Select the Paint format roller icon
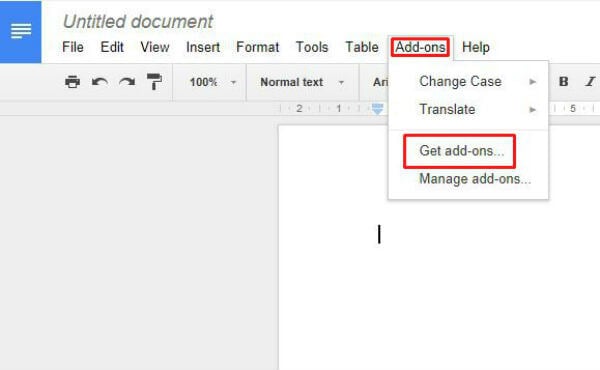The image size is (600, 370). click(154, 81)
